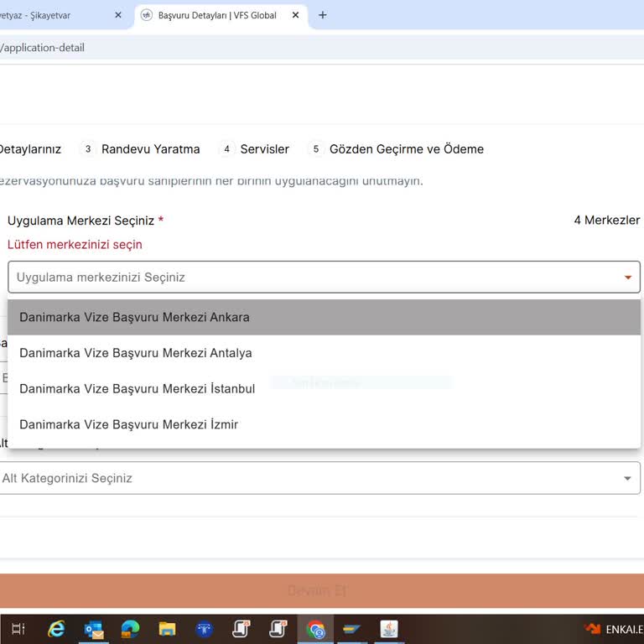
Task: Open Internet Explorer from the taskbar
Action: pyautogui.click(x=56, y=629)
